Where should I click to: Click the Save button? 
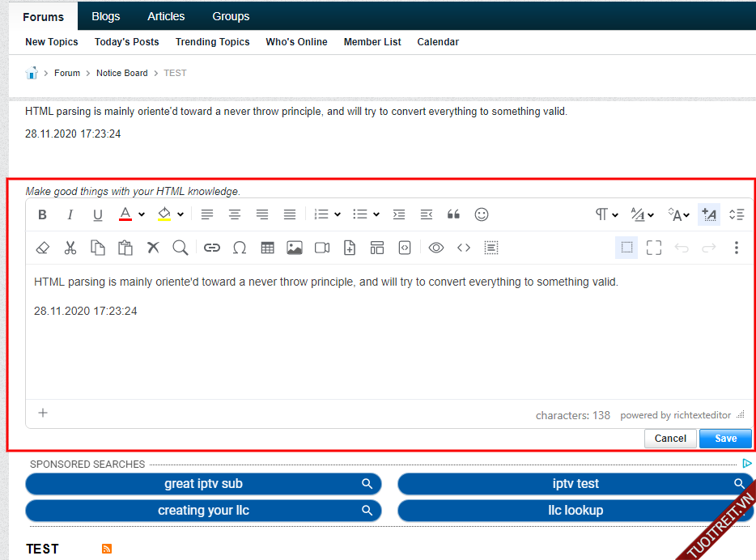pyautogui.click(x=725, y=439)
